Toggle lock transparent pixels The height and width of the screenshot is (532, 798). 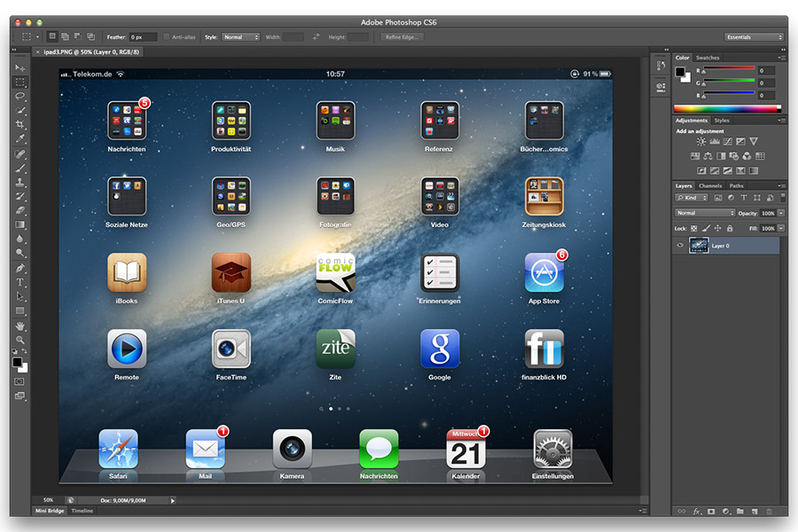click(x=693, y=229)
